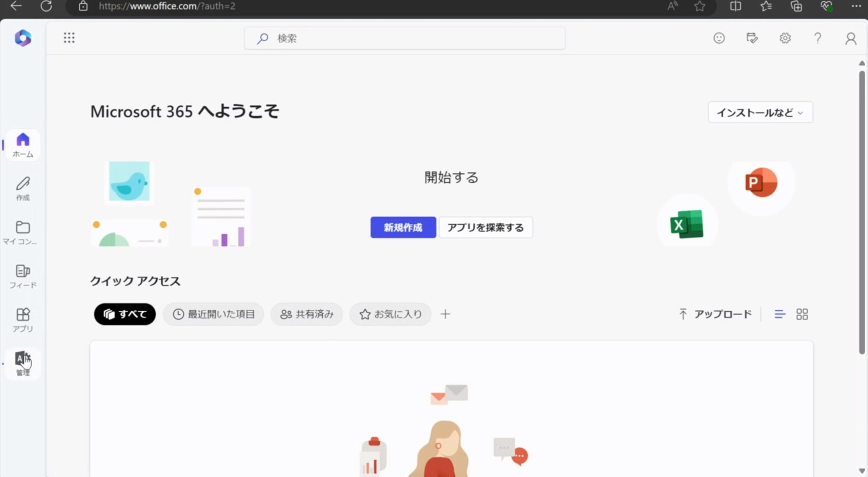Click アプリを探索する button
The height and width of the screenshot is (477, 868).
(486, 227)
